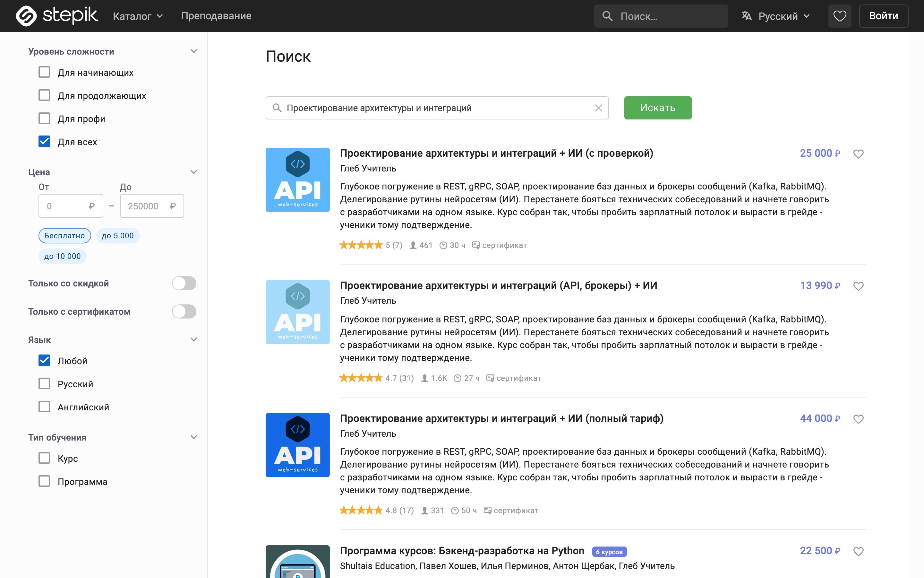Click the clock icon next to 50 ч

click(x=455, y=511)
